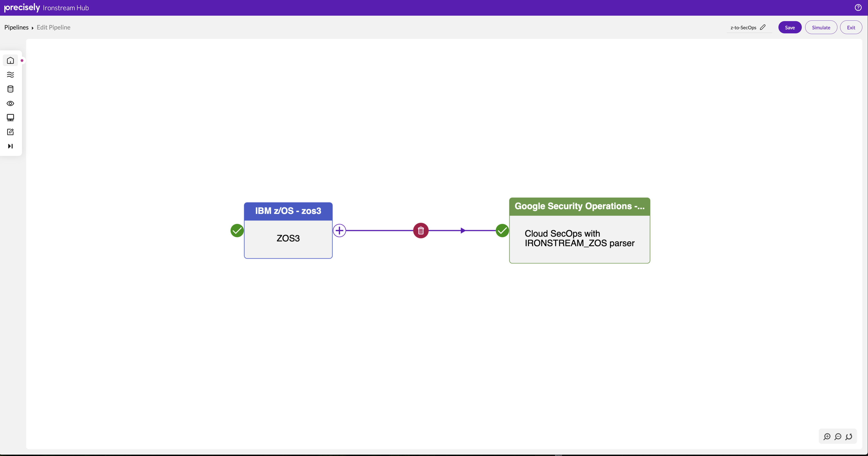Screen dimensions: 868x456
Task: Click green checkmark beside IBM z/OS node
Action: click(237, 230)
